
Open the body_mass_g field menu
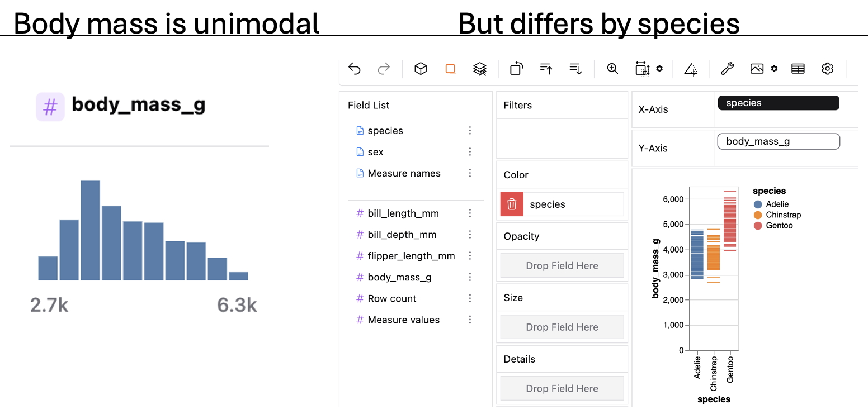click(470, 277)
